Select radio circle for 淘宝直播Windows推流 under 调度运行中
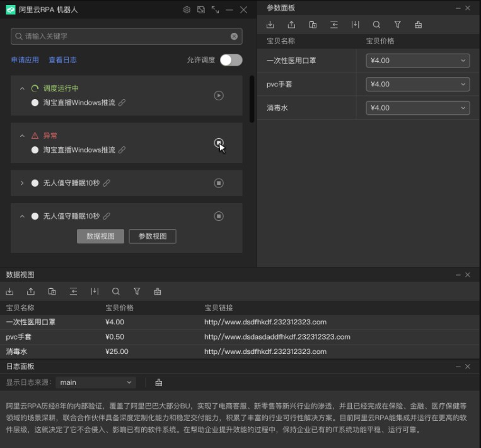Screen dimensions: 481x448 pyautogui.click(x=35, y=103)
